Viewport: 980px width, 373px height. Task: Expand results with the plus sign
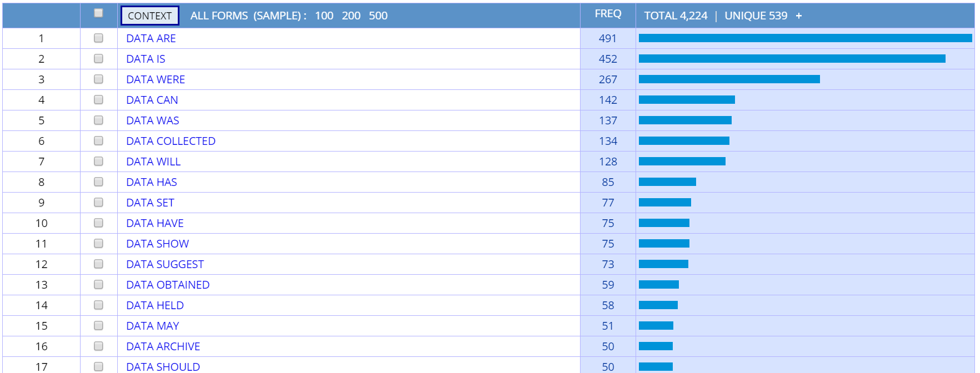(x=799, y=16)
